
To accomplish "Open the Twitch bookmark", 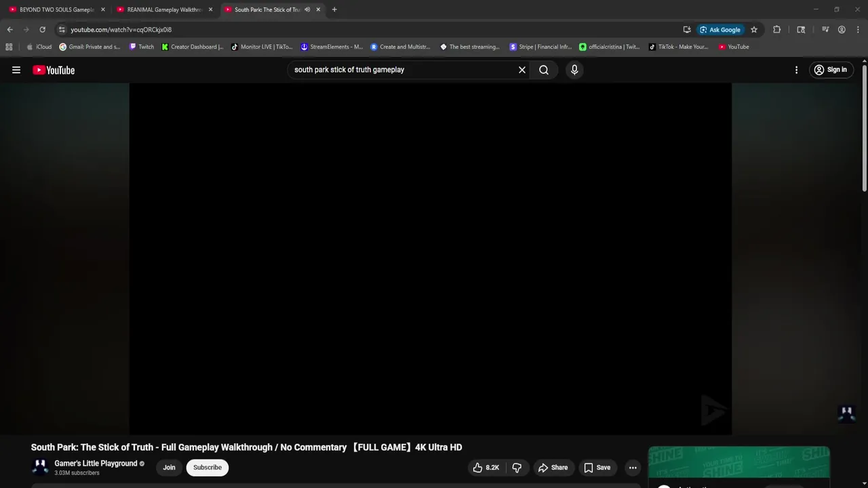I will [142, 47].
